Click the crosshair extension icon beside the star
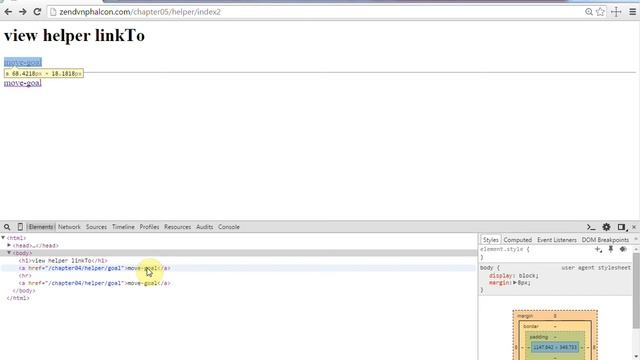The height and width of the screenshot is (360, 640). point(616,12)
